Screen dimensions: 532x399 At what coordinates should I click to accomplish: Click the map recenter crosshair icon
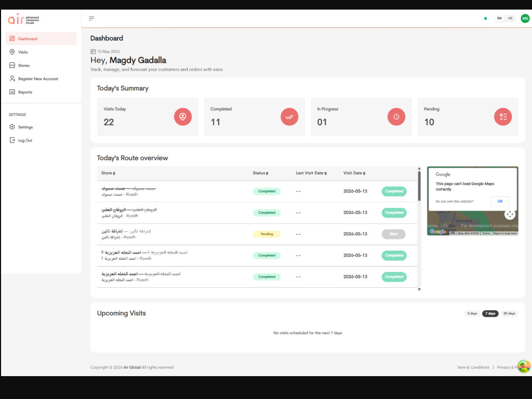tap(510, 214)
